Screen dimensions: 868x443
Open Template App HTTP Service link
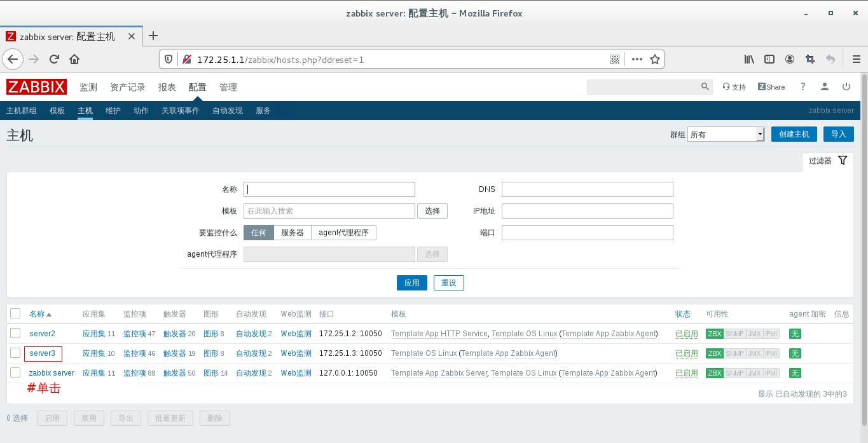439,334
